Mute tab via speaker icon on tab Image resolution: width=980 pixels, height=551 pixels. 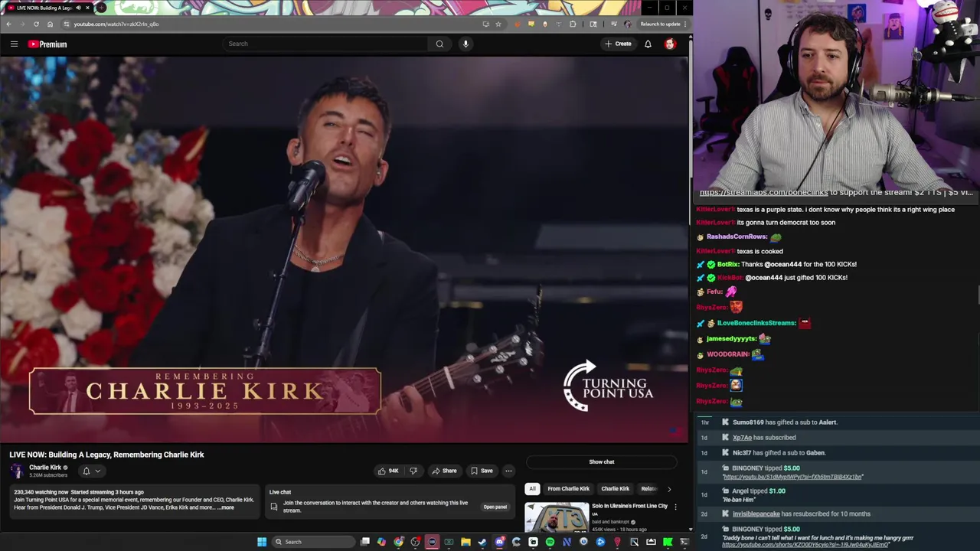[78, 8]
